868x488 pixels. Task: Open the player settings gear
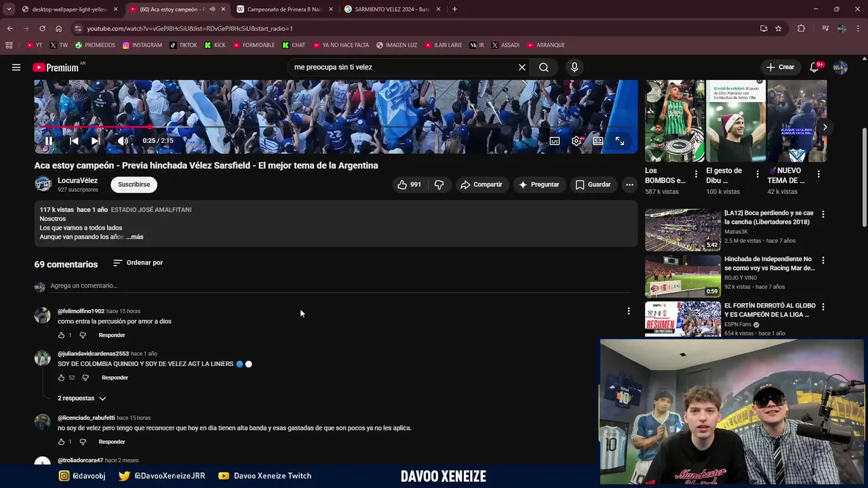click(576, 141)
